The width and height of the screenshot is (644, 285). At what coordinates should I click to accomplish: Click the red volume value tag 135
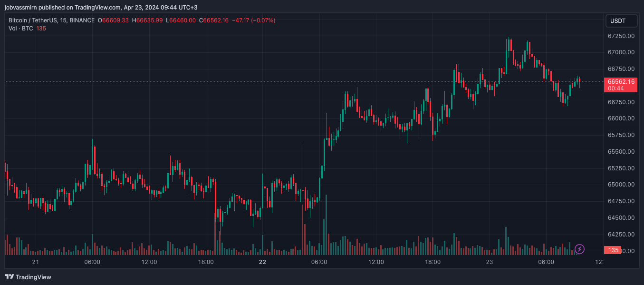coord(613,250)
